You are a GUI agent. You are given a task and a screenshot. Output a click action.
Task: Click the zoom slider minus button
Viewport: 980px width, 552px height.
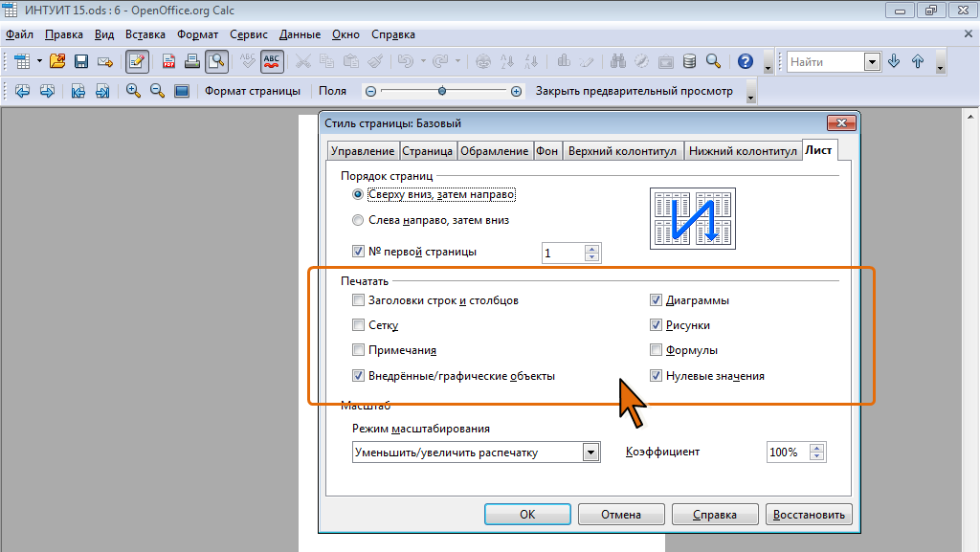click(x=370, y=91)
